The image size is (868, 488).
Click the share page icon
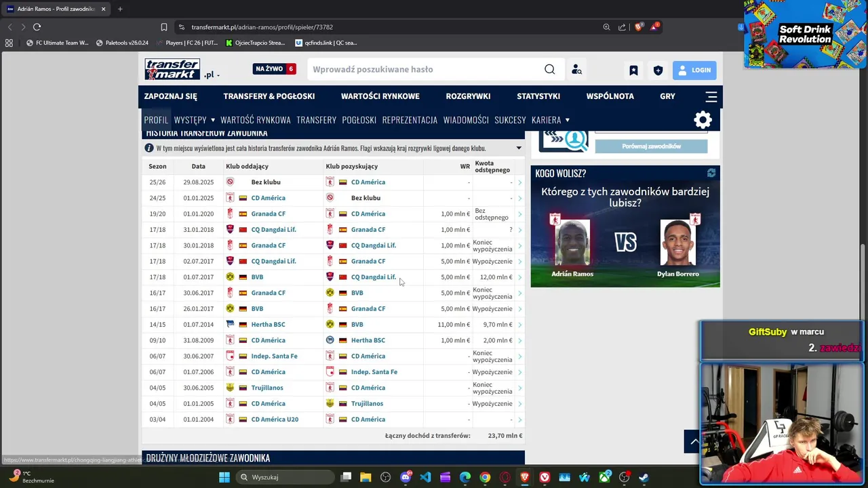click(x=622, y=27)
